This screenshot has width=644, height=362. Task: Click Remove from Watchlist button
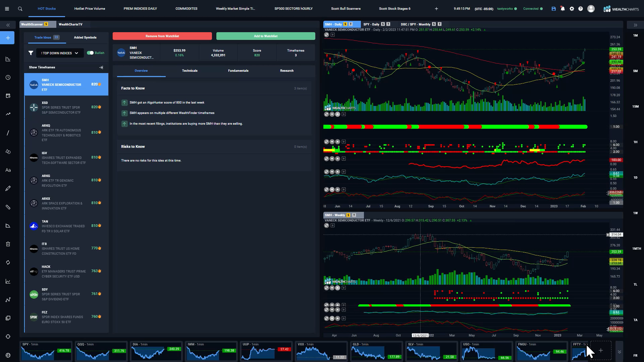(x=162, y=36)
